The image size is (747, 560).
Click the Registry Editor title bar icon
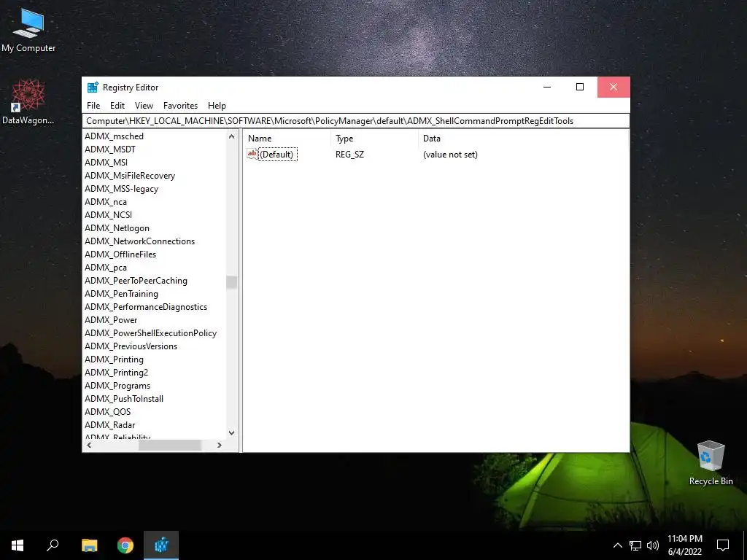[93, 87]
